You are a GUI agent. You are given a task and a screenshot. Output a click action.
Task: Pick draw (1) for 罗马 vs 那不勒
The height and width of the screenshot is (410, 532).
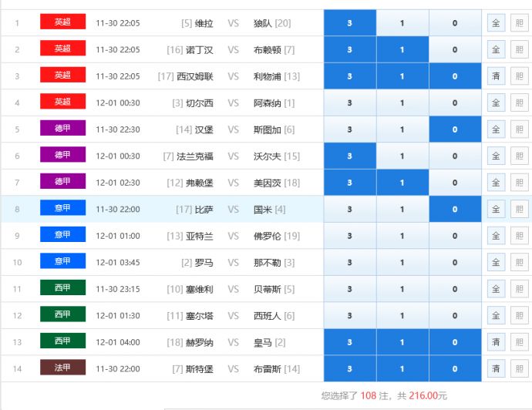[402, 263]
